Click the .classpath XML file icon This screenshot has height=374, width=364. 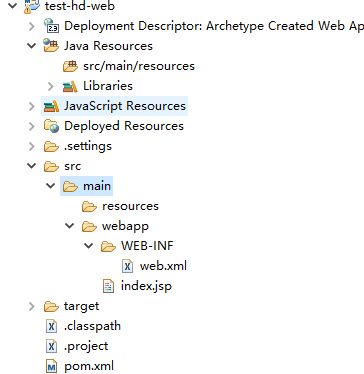51,326
